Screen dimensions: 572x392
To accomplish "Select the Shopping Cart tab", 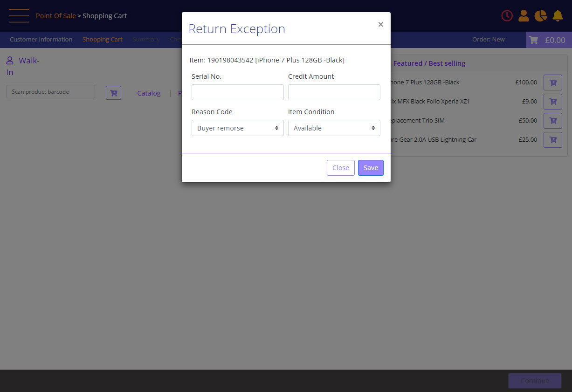I will coord(103,40).
